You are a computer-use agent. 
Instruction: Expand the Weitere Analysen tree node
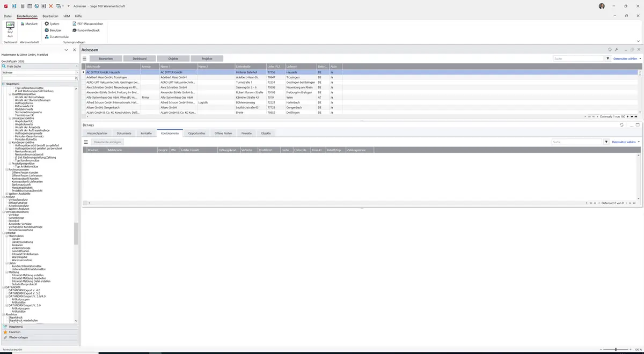click(6, 209)
